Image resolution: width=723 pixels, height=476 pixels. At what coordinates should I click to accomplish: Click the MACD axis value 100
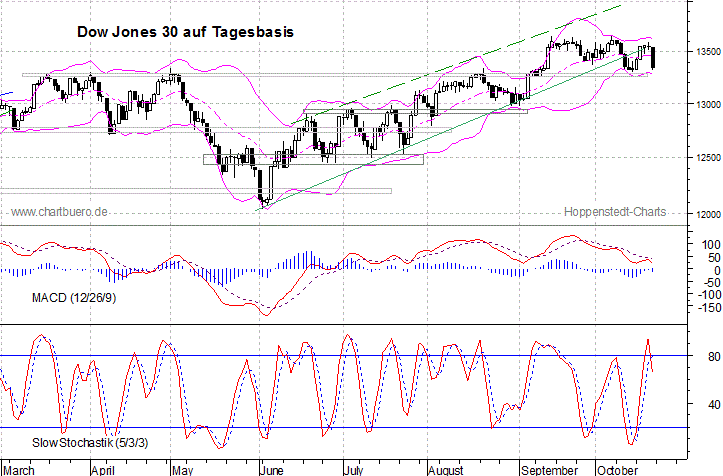[711, 244]
